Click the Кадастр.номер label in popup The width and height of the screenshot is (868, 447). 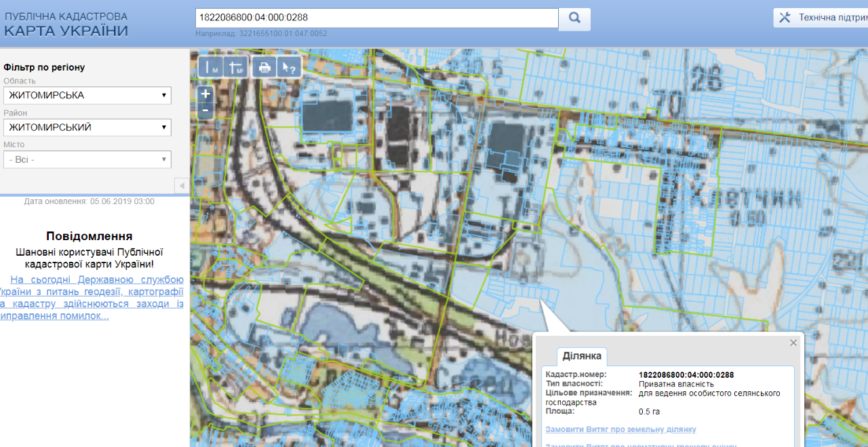[x=576, y=375]
